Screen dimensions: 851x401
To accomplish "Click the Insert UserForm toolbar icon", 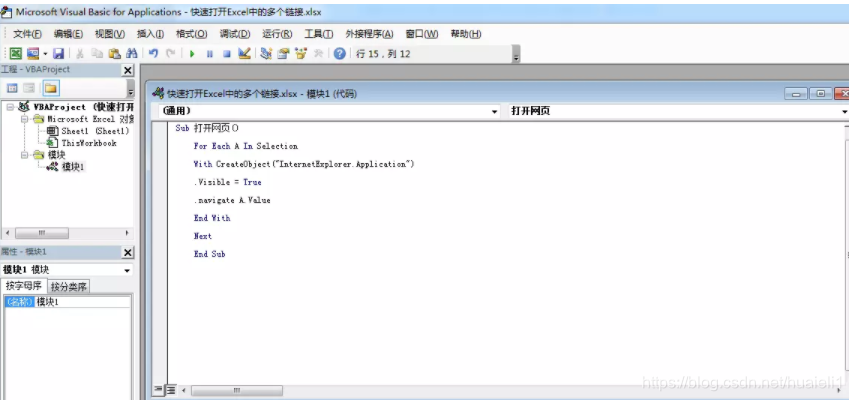I will point(33,53).
